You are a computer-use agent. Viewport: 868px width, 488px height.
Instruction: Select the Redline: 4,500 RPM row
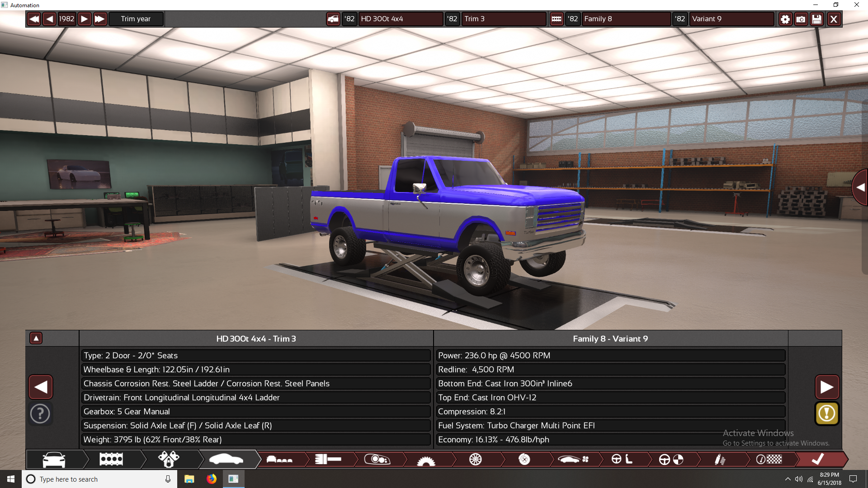[x=611, y=370]
